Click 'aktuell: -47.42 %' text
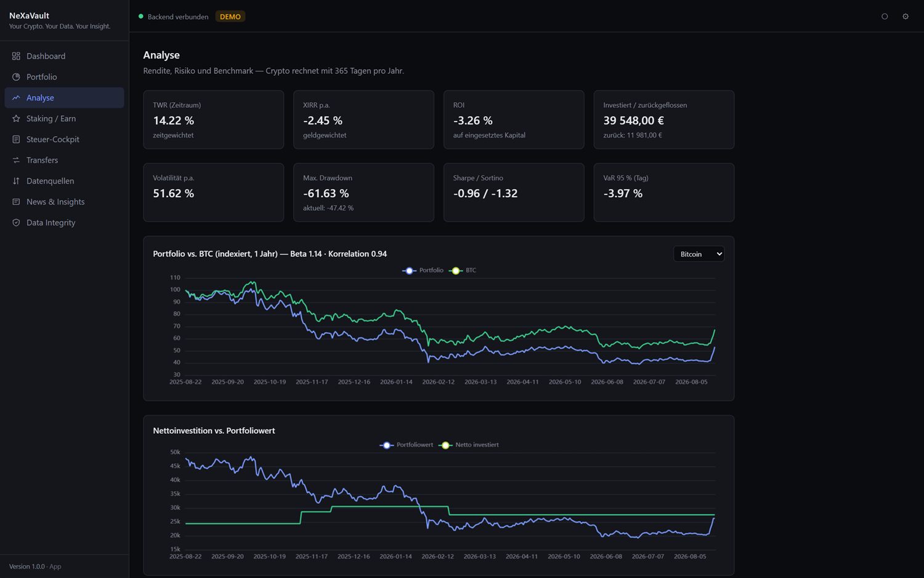Image resolution: width=924 pixels, height=578 pixels. (328, 208)
